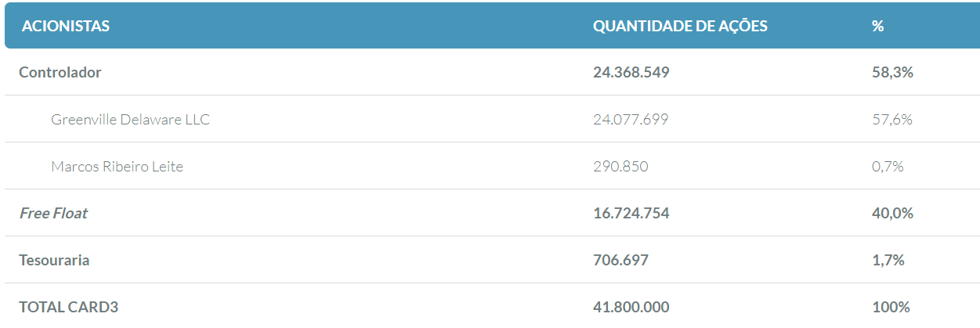Viewport: 980px width, 328px height.
Task: Click the Free Float row label
Action: [x=53, y=213]
